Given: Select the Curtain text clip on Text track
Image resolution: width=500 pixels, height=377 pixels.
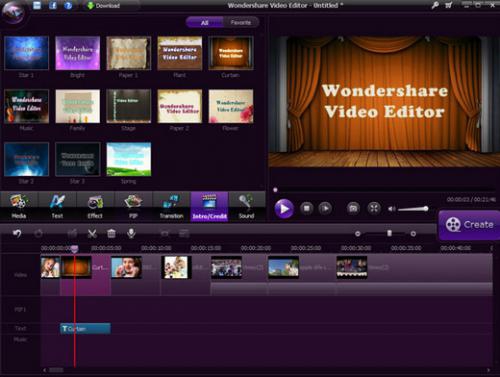Looking at the screenshot, I should pyautogui.click(x=85, y=329).
